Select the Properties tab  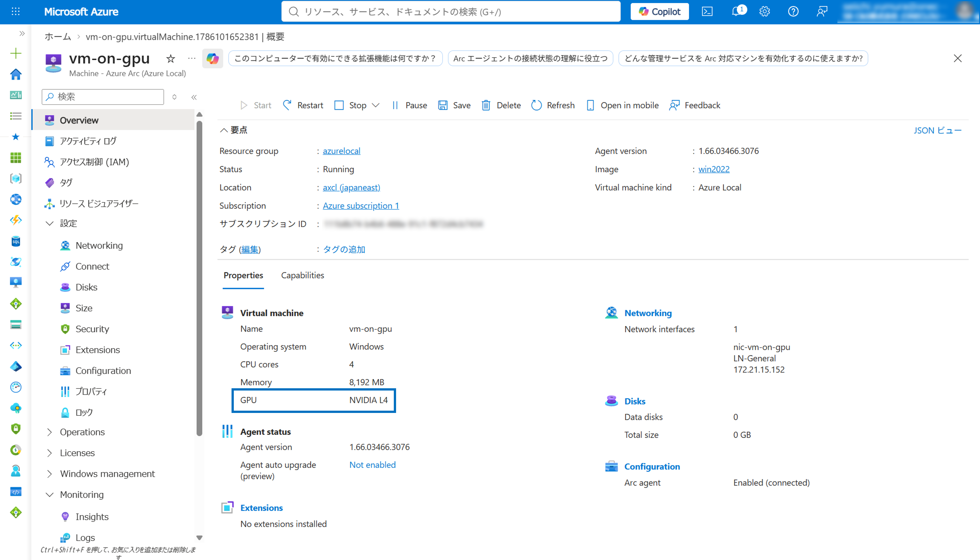243,275
